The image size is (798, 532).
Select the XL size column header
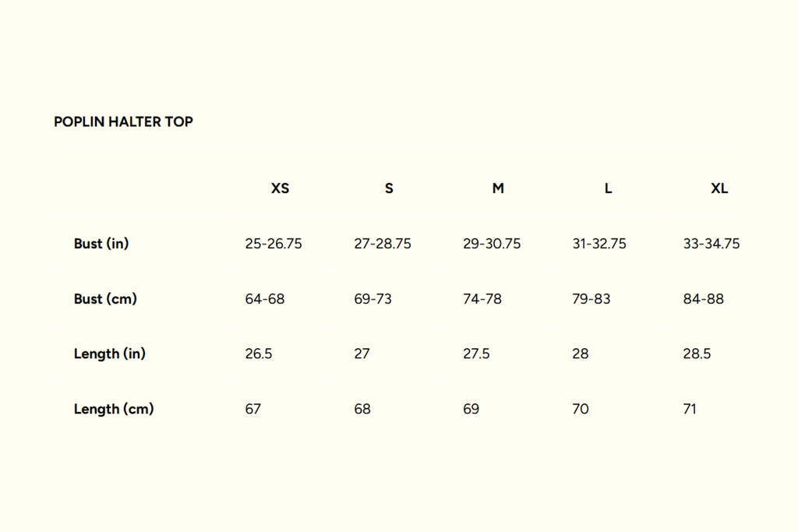[719, 188]
